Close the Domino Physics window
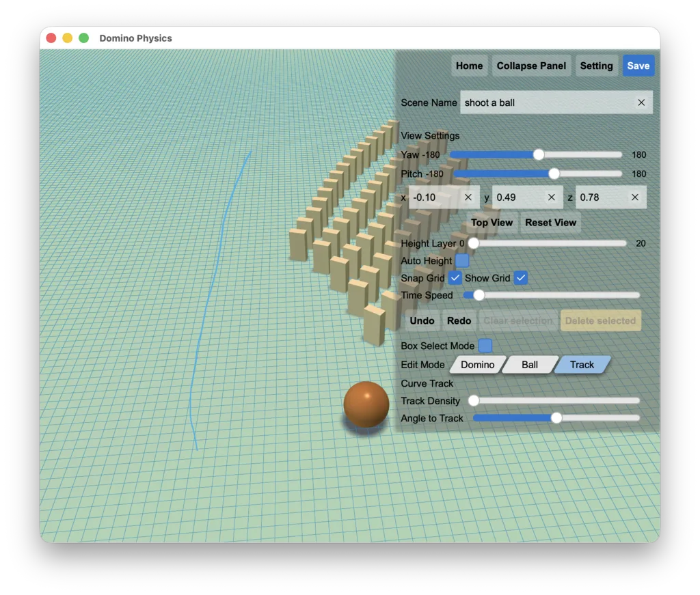This screenshot has width=700, height=595. coord(51,38)
